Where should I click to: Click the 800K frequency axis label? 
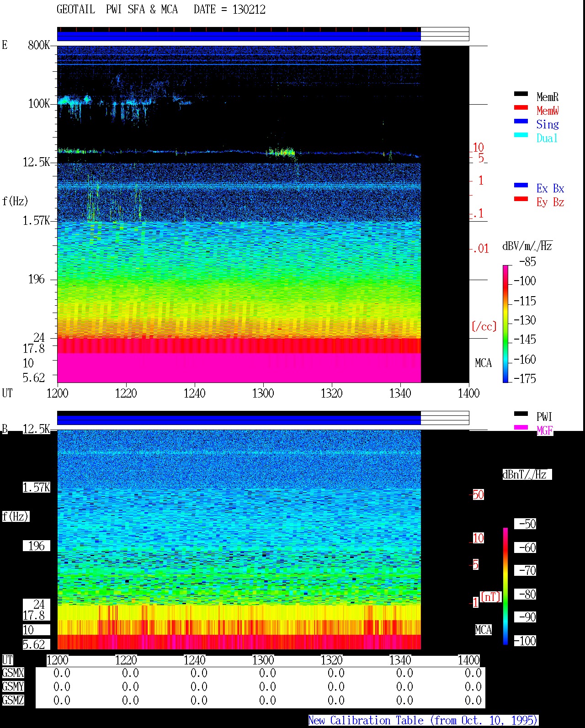pyautogui.click(x=39, y=45)
